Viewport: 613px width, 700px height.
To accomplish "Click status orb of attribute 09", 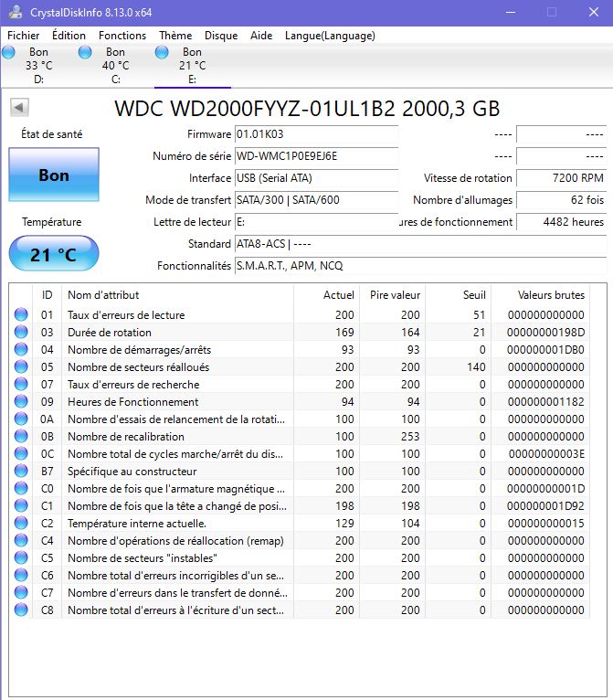I will [x=21, y=402].
